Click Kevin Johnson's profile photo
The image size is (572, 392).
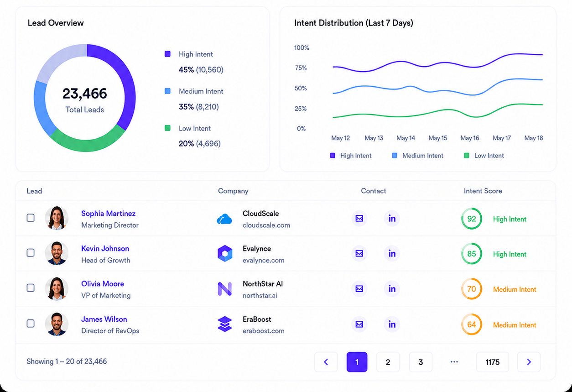point(57,253)
